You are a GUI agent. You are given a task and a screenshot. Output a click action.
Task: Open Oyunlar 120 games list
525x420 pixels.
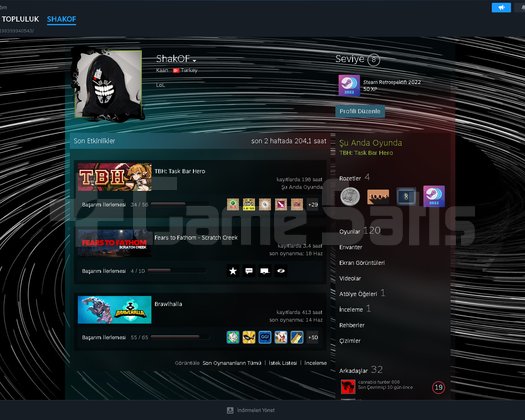(360, 231)
